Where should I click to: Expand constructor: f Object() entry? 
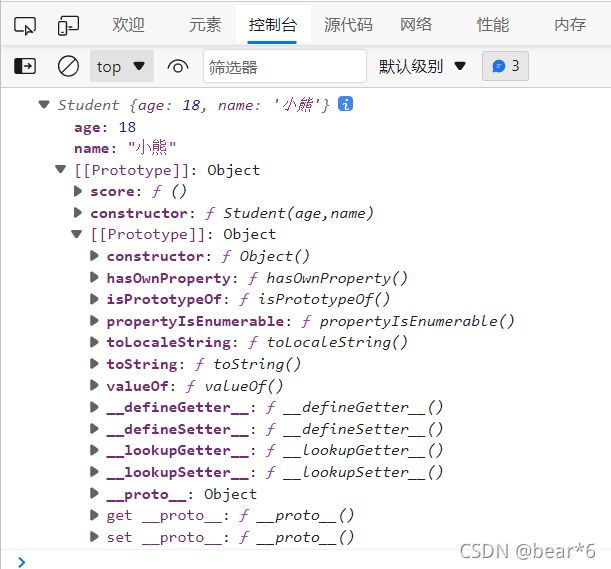pos(94,256)
